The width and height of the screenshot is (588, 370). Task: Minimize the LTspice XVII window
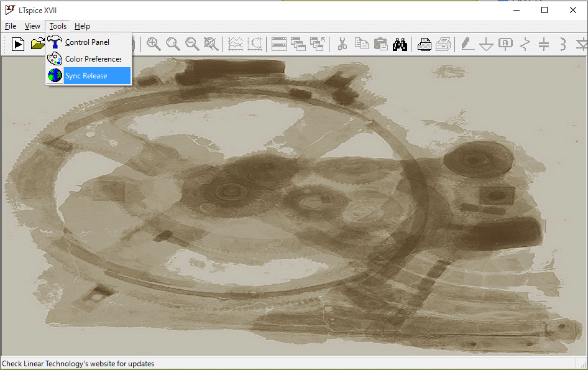517,10
